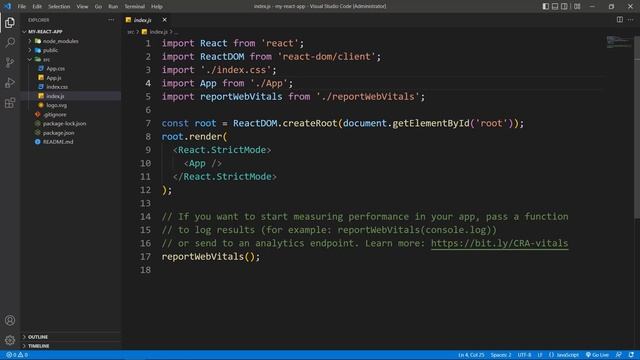Viewport: 640px width, 360px height.
Task: Open the View menu
Action: (x=82, y=6)
